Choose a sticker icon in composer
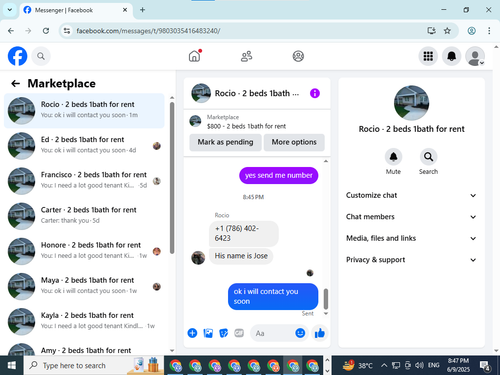 pyautogui.click(x=224, y=333)
